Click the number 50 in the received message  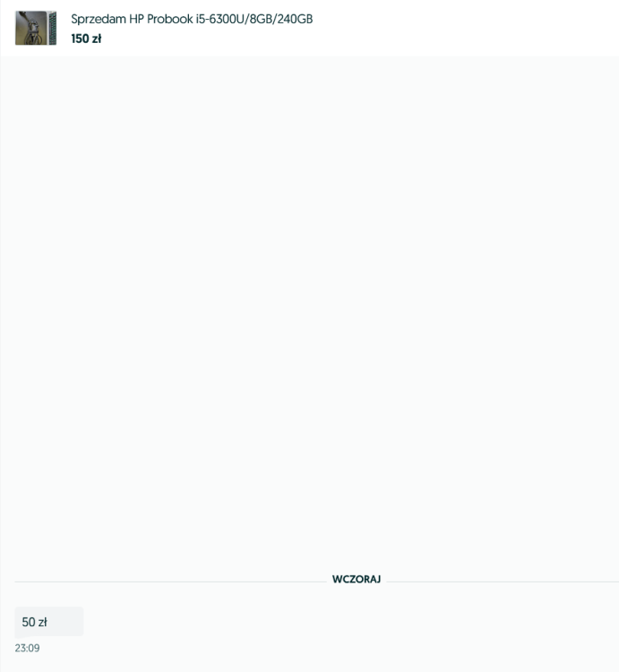29,622
